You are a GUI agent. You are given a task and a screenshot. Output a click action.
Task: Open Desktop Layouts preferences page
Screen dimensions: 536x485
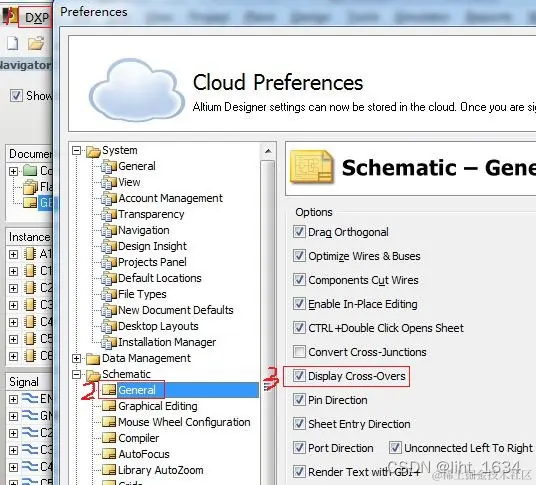[158, 326]
